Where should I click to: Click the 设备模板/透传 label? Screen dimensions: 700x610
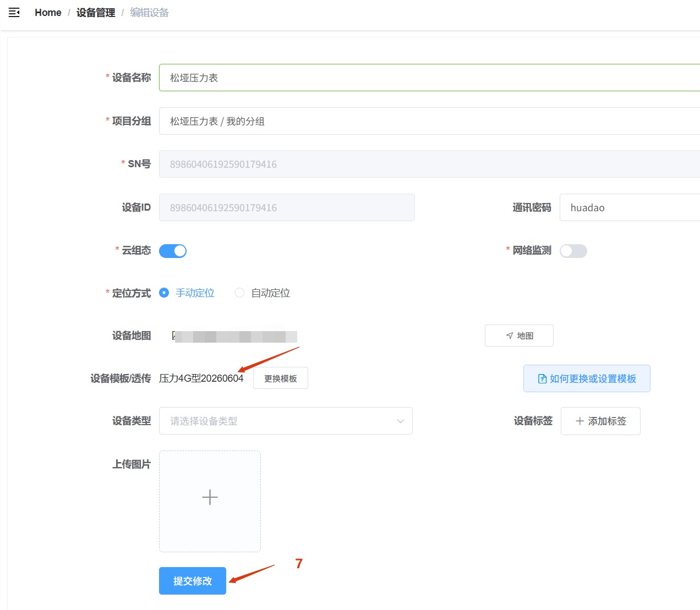pos(121,378)
